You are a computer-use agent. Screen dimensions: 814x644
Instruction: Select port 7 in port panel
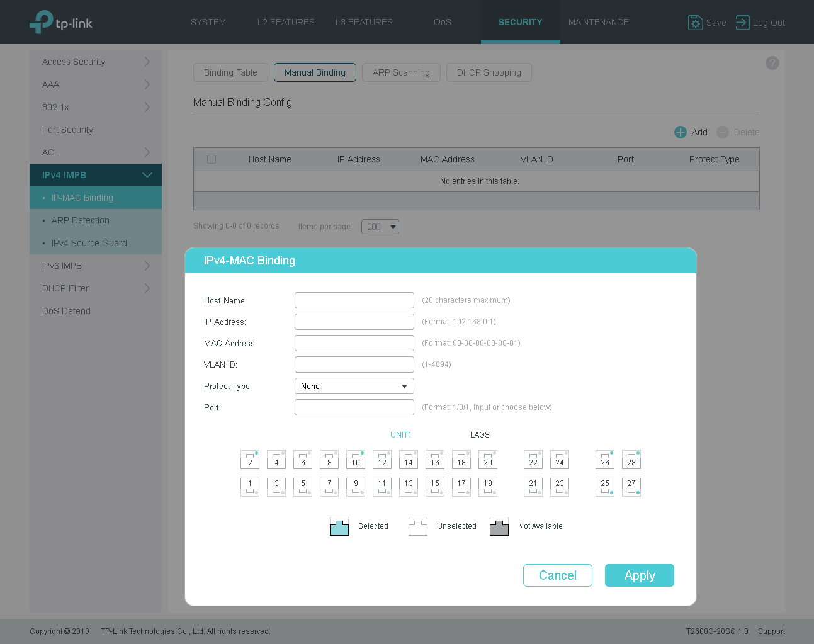tap(329, 487)
